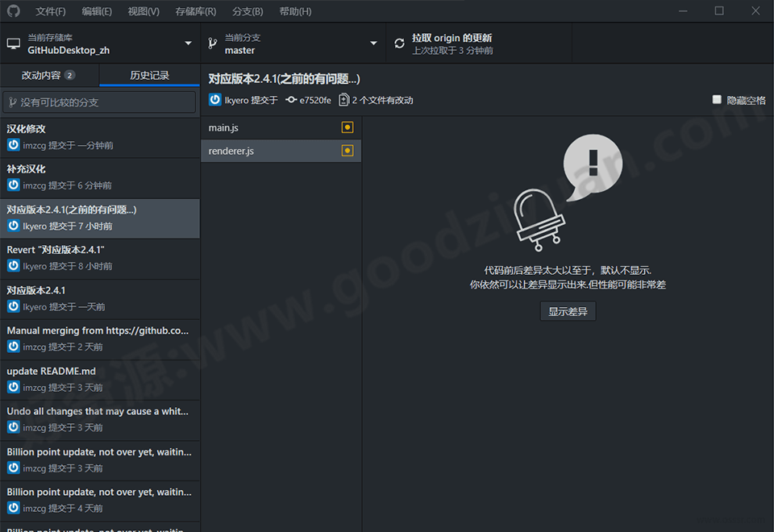This screenshot has width=774, height=532.
Task: Click the refresh icon for 拉取 origin 的更新
Action: tap(400, 43)
